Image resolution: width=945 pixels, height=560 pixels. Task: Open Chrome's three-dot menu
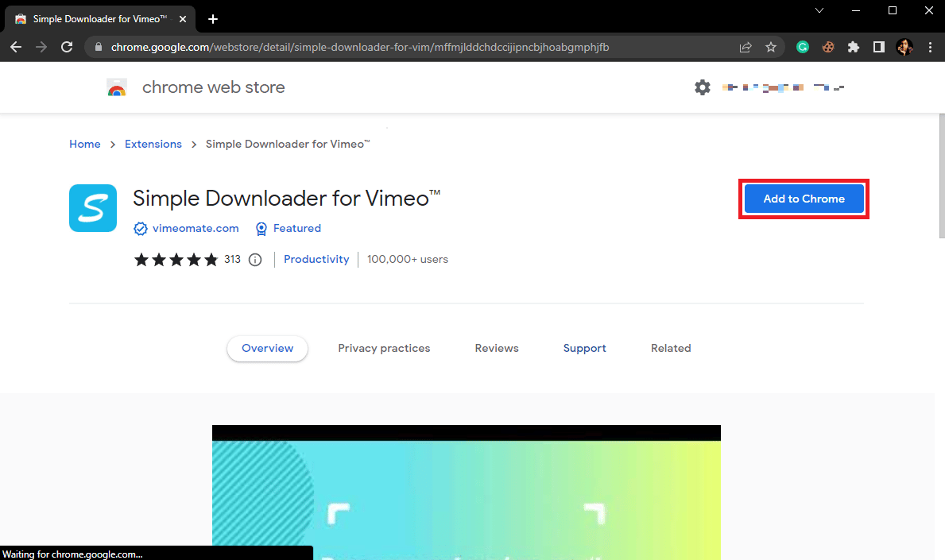pyautogui.click(x=930, y=47)
